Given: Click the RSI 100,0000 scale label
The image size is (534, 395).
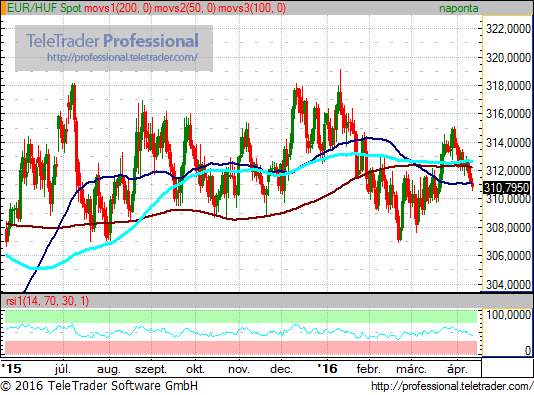Looking at the screenshot, I should [x=508, y=315].
